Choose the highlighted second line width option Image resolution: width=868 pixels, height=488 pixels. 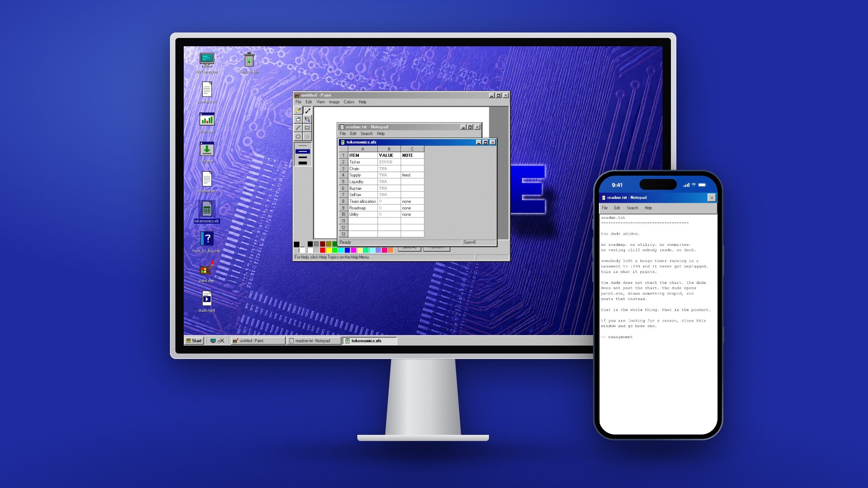point(303,151)
